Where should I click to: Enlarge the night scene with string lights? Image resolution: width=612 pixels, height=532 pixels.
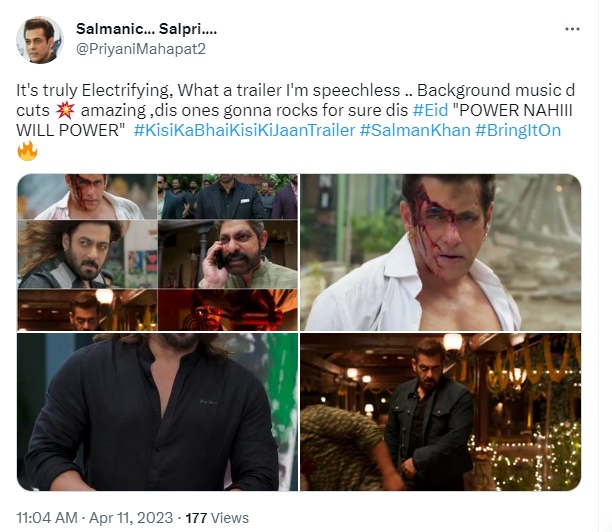click(440, 412)
